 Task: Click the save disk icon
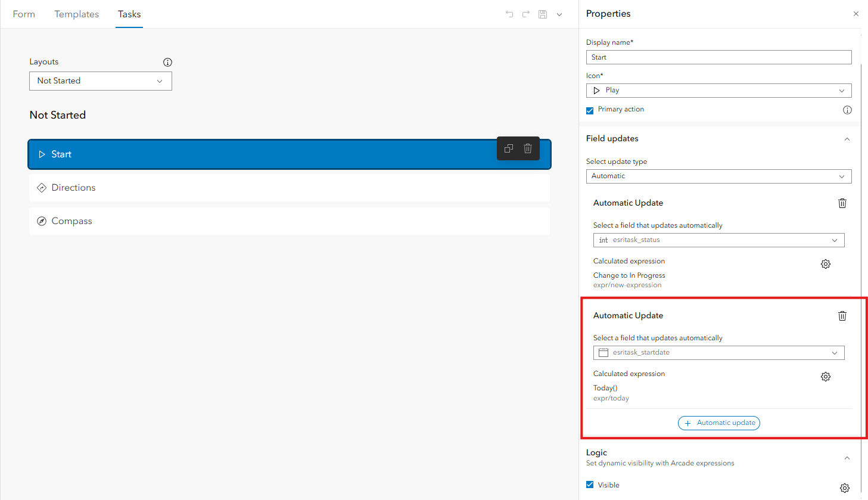tap(543, 14)
